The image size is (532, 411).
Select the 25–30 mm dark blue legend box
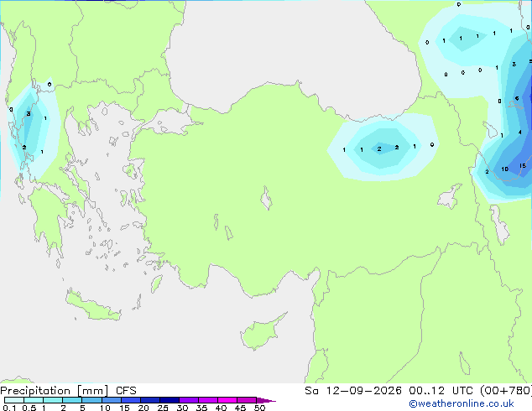pyautogui.click(x=169, y=400)
